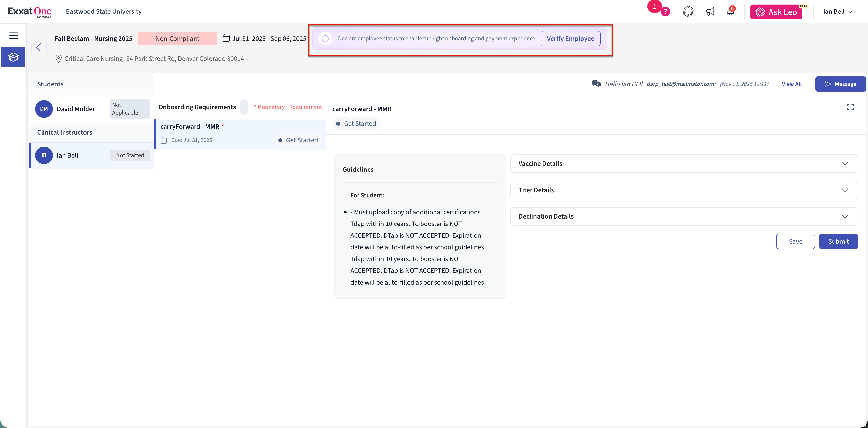Select student David Mulder
868x428 pixels.
tap(76, 109)
